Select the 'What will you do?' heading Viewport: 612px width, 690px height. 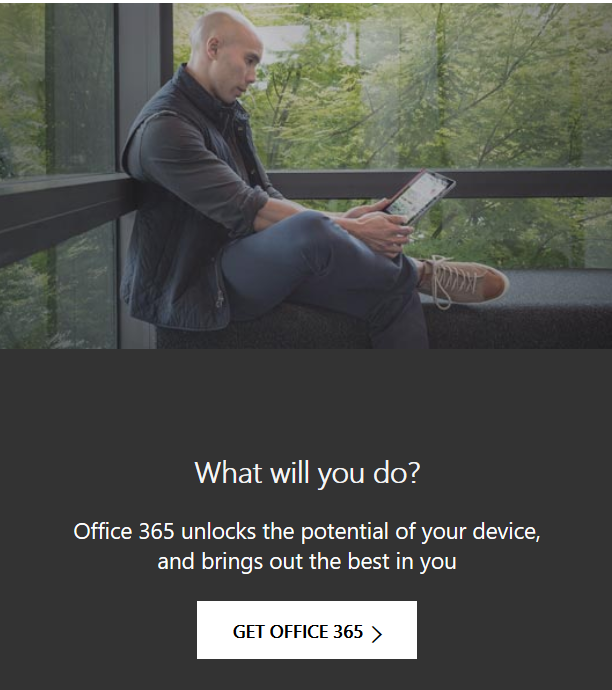coord(307,473)
